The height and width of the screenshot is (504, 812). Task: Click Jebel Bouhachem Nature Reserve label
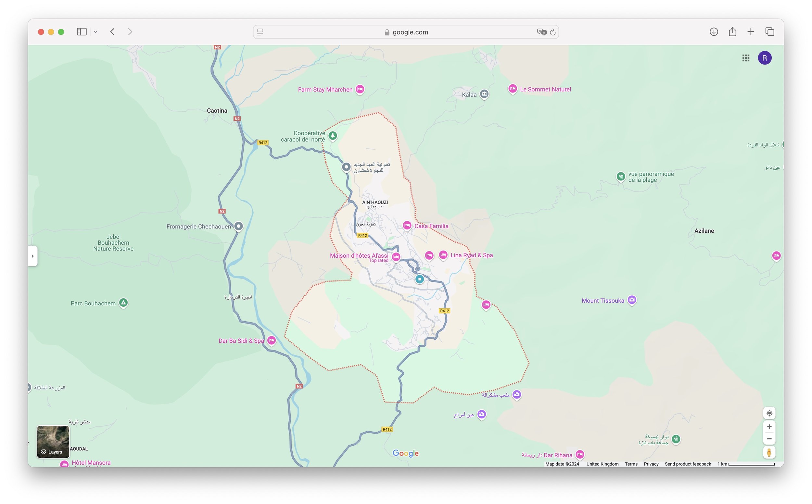pyautogui.click(x=113, y=243)
